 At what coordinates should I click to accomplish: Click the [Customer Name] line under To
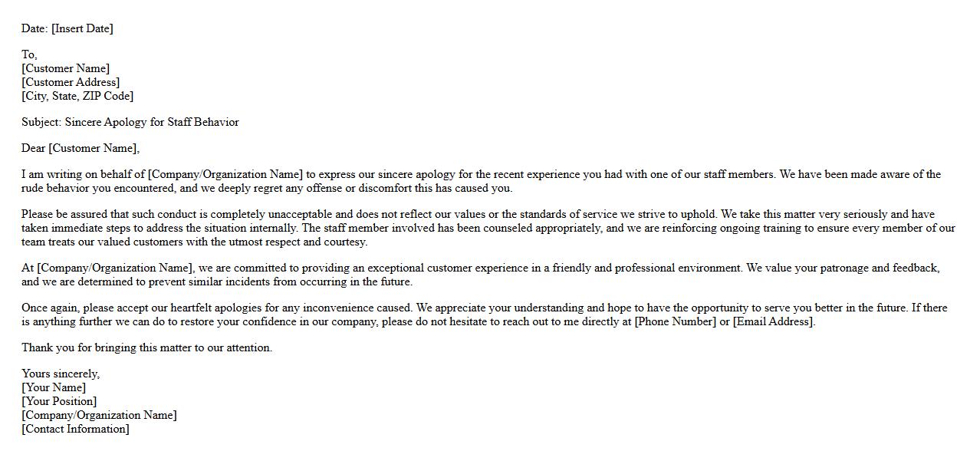(65, 68)
